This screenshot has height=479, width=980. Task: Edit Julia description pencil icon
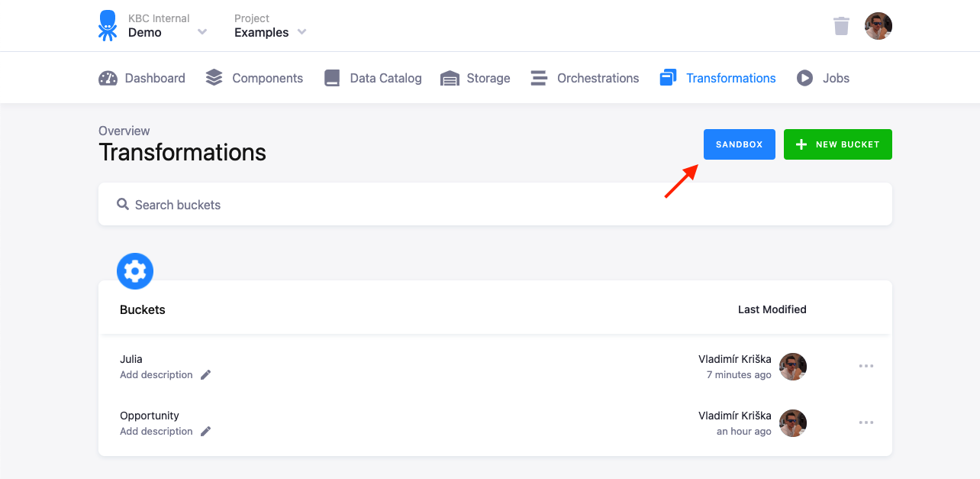coord(205,375)
